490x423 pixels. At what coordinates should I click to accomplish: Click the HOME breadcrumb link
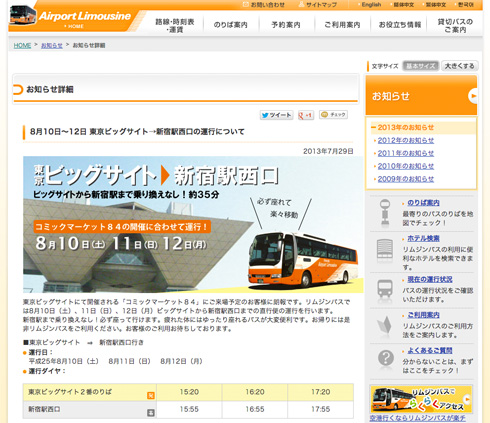point(22,45)
